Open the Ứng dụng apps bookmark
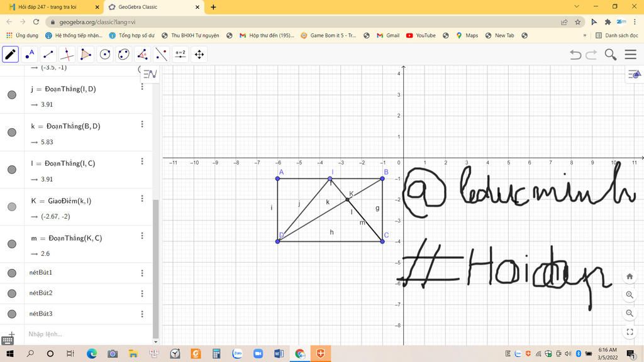644x362 pixels. (x=22, y=36)
